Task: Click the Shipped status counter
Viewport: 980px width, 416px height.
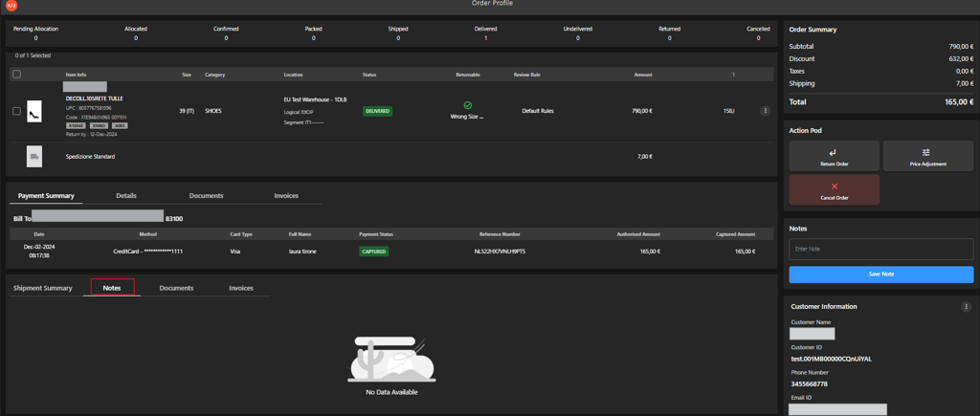Action: point(398,33)
